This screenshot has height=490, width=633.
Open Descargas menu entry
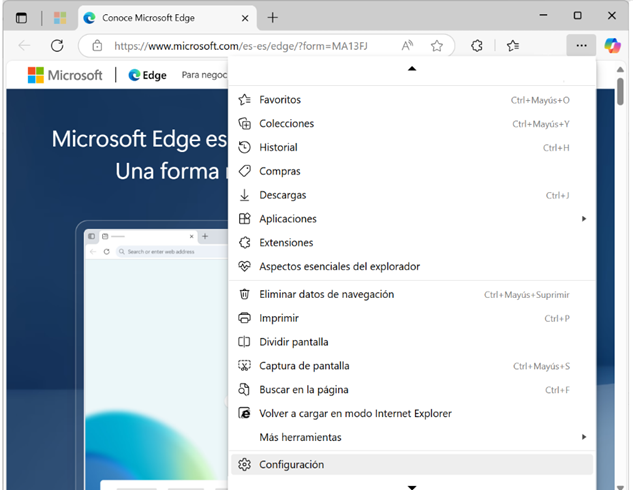412,195
